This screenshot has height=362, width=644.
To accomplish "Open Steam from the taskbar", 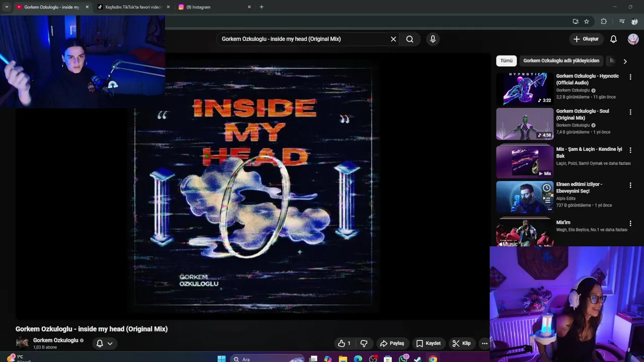I will coord(418,359).
